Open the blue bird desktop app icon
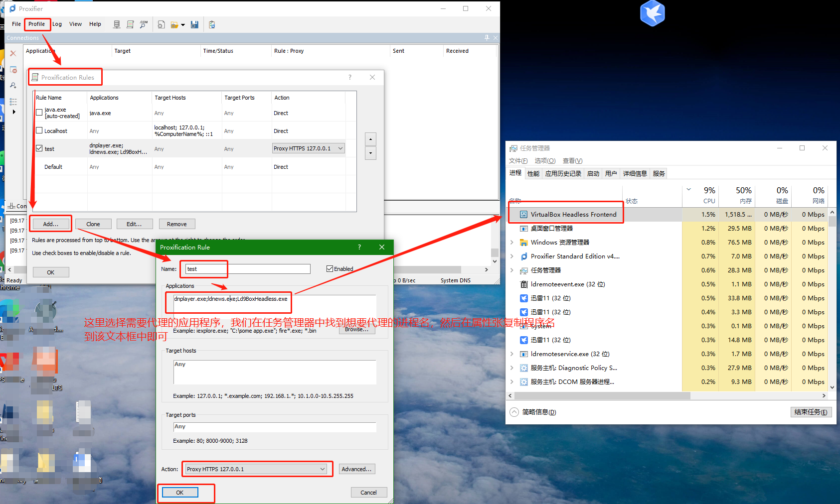 (652, 13)
